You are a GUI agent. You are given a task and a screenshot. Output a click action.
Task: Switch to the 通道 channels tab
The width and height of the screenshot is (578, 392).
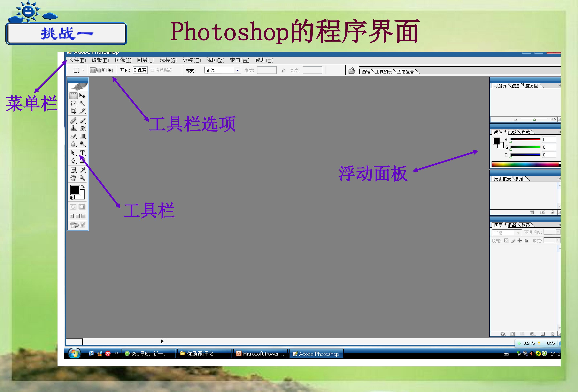coord(512,225)
